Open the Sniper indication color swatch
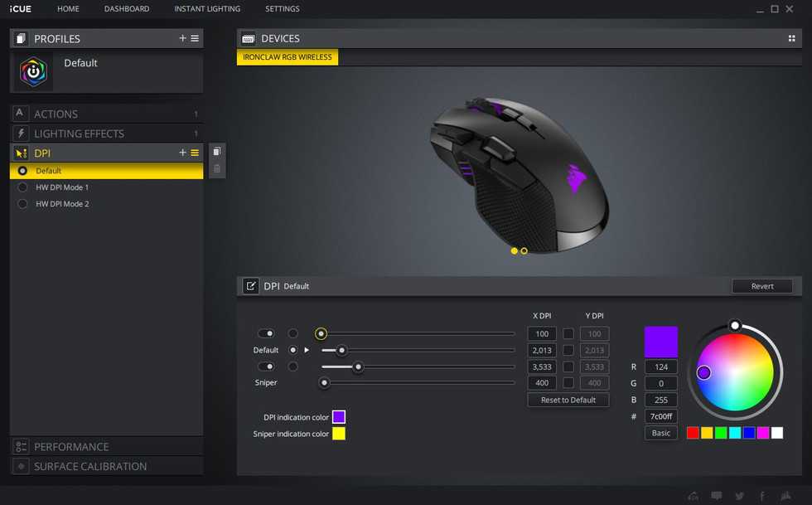Viewport: 812px width, 505px height. [339, 434]
